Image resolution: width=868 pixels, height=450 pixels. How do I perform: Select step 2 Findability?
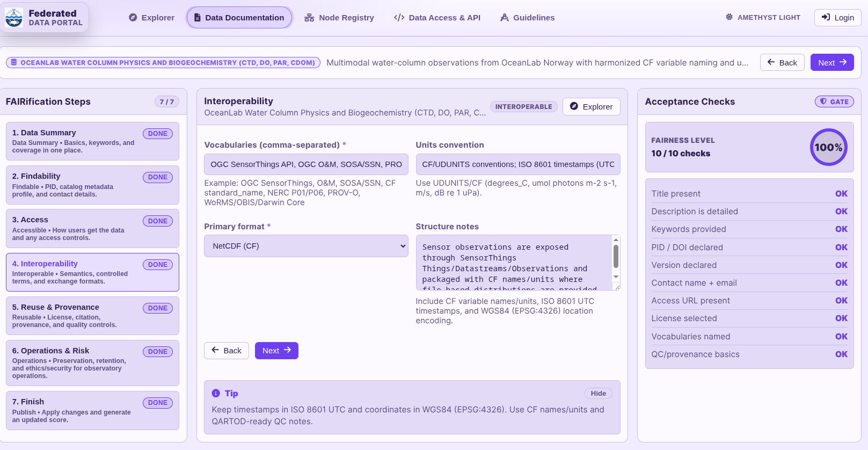(92, 185)
